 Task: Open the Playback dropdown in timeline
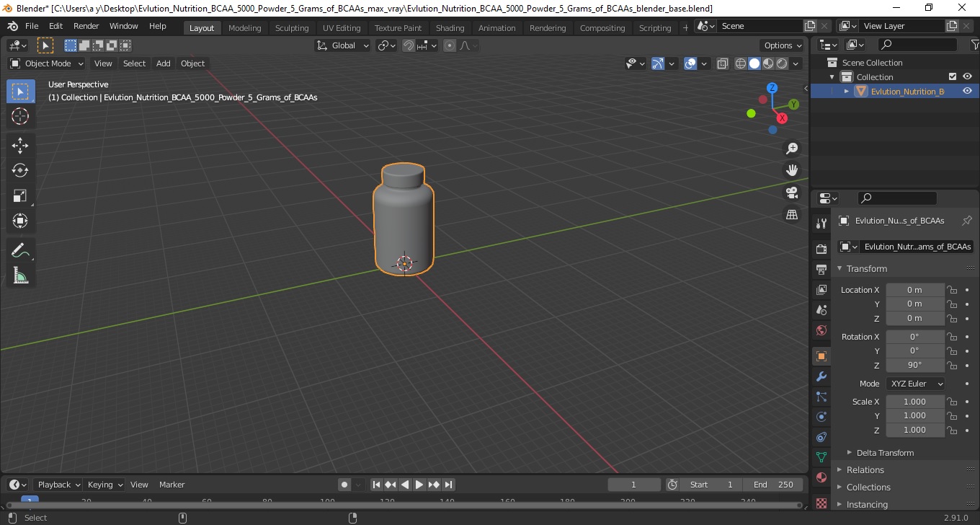(x=58, y=485)
